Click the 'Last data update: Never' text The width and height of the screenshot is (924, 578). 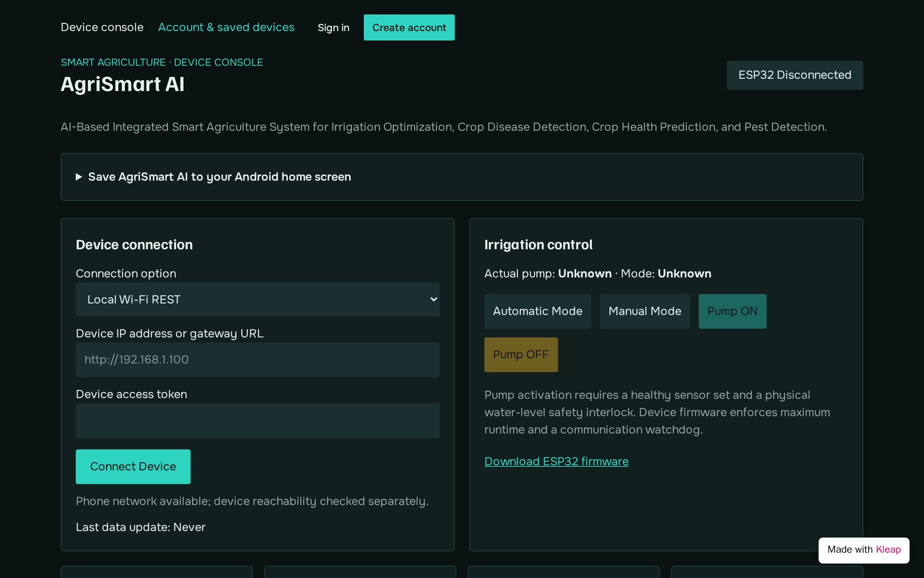pyautogui.click(x=140, y=527)
